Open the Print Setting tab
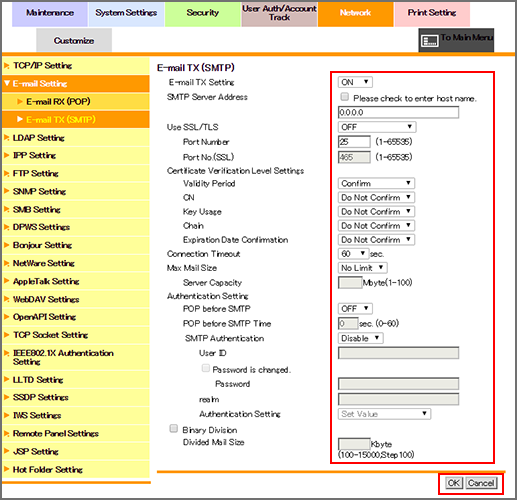This screenshot has width=517, height=500. [432, 14]
